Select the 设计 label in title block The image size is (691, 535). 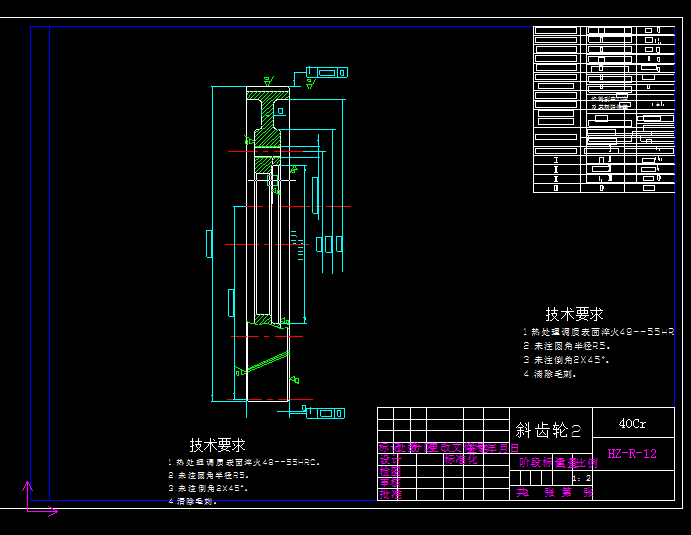(390, 460)
